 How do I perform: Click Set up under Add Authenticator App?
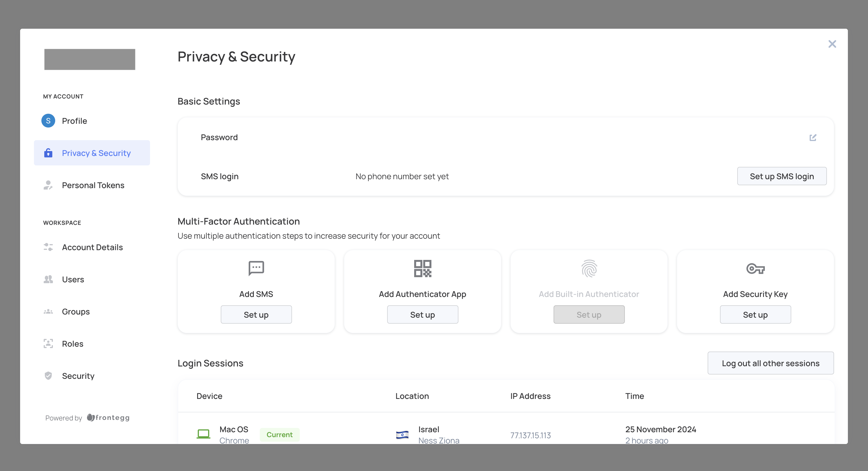422,314
